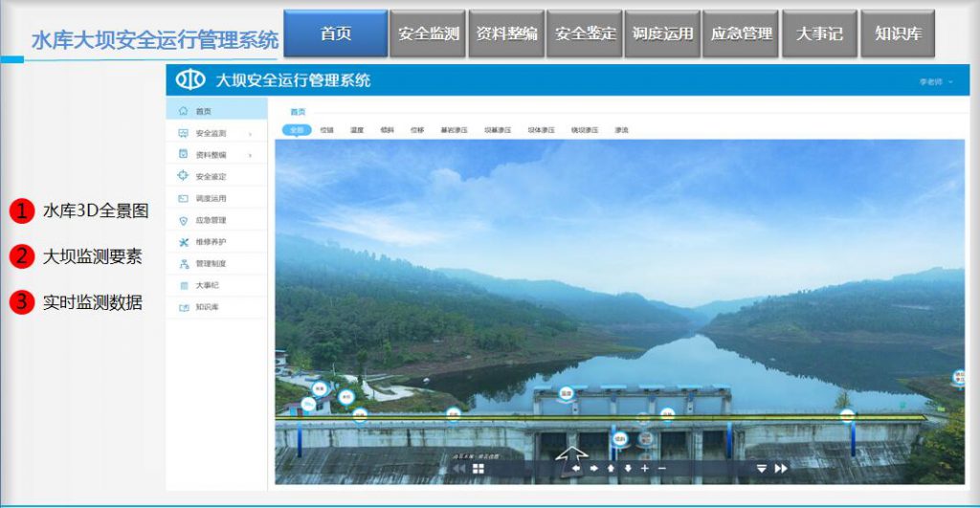Zoom in panorama with plus icon

pyautogui.click(x=644, y=469)
